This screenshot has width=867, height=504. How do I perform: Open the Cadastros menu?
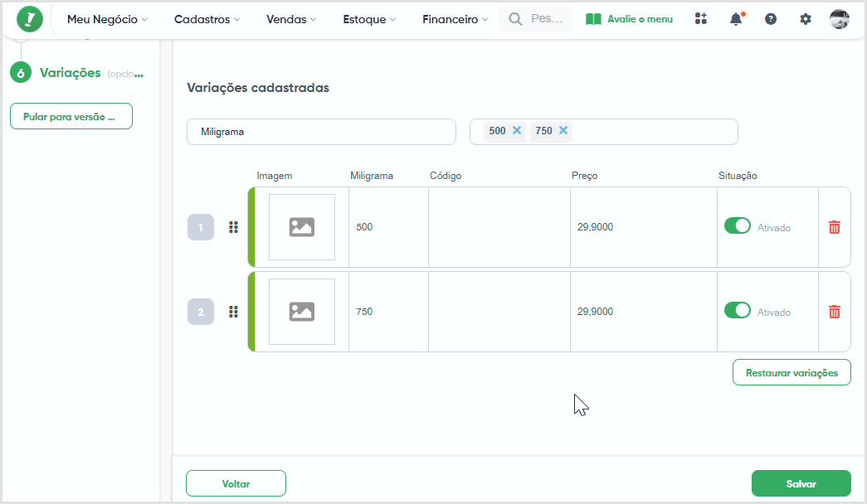pos(207,19)
